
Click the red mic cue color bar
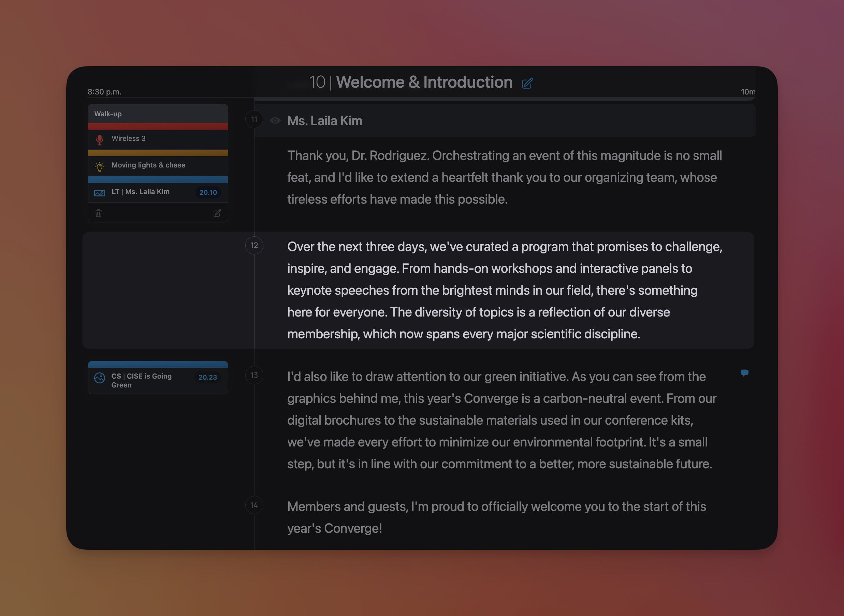[x=158, y=127]
